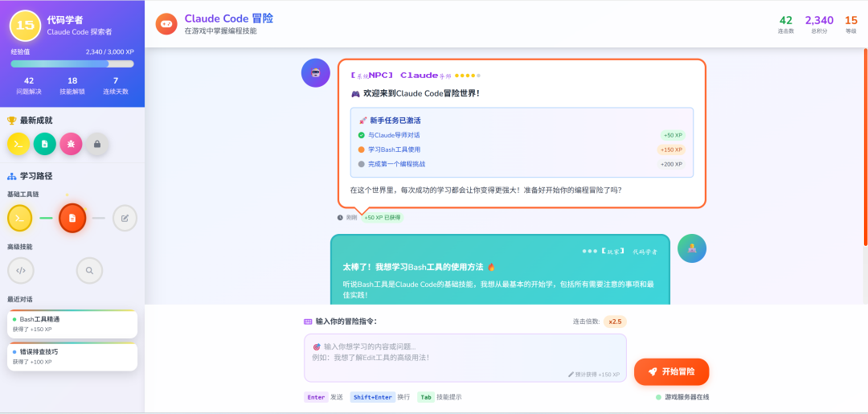Click the x2.5 combo multiplier badge

615,322
